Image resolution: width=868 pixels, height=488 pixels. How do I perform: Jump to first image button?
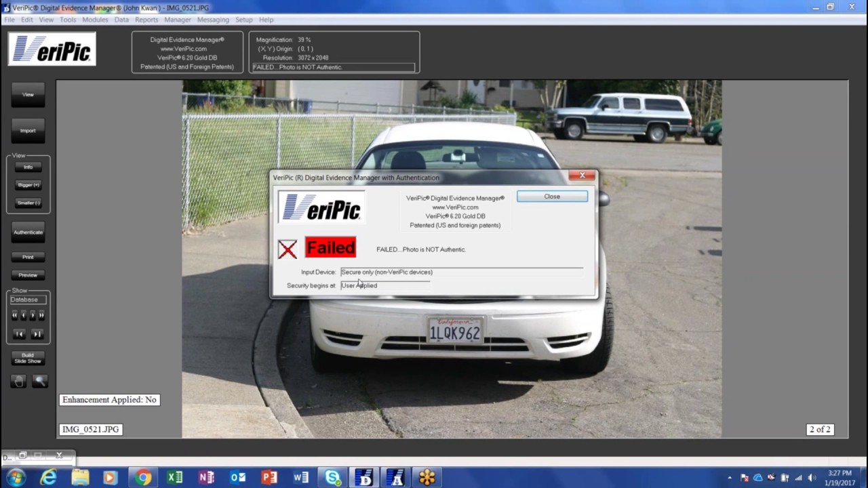click(19, 334)
